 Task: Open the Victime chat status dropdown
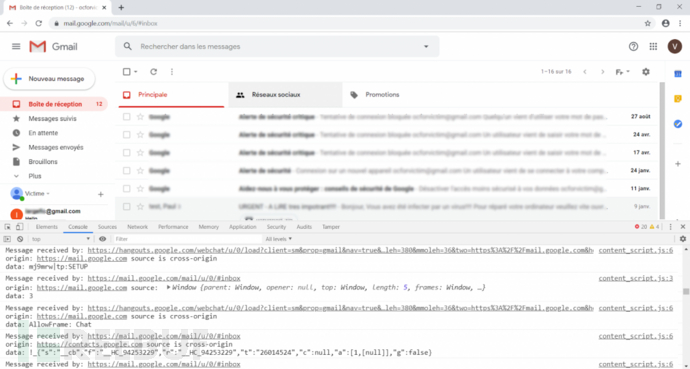click(37, 194)
